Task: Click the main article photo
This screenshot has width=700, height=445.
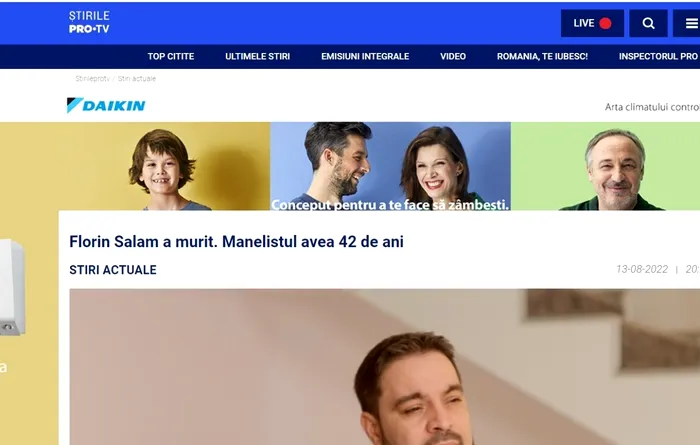Action: 384,367
